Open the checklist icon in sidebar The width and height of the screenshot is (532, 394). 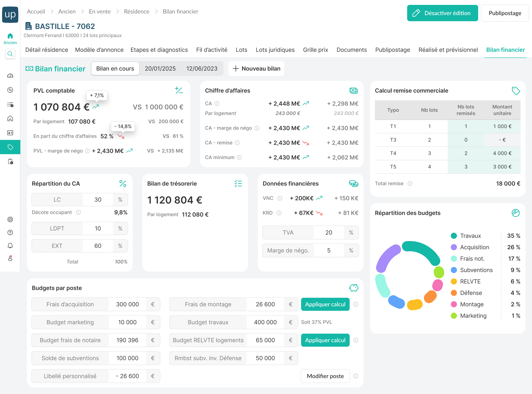(x=10, y=104)
